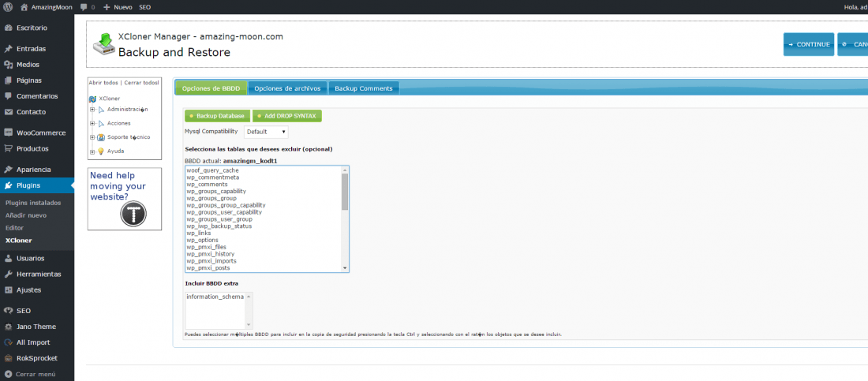Open XCloner submenu item
Image resolution: width=868 pixels, height=381 pixels.
(x=19, y=241)
